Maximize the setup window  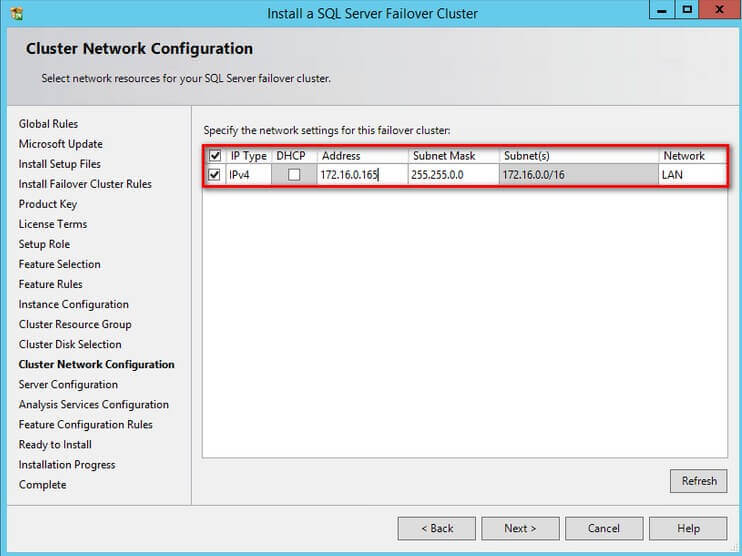687,9
